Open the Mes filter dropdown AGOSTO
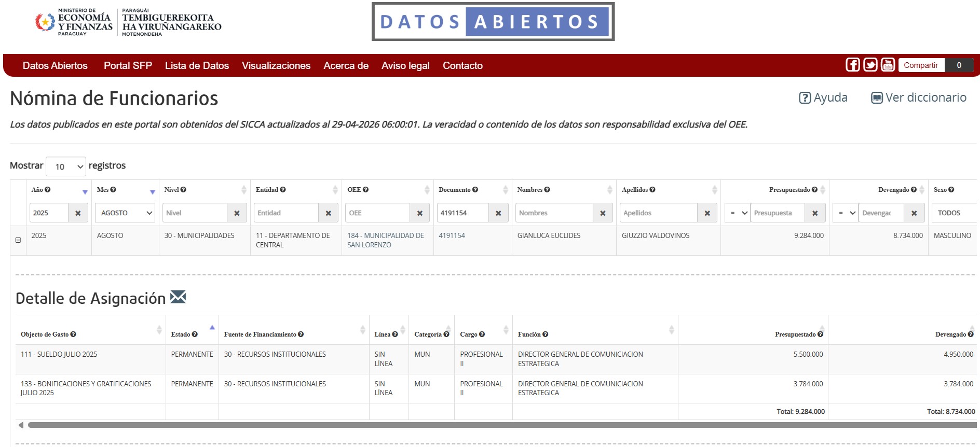 [125, 213]
